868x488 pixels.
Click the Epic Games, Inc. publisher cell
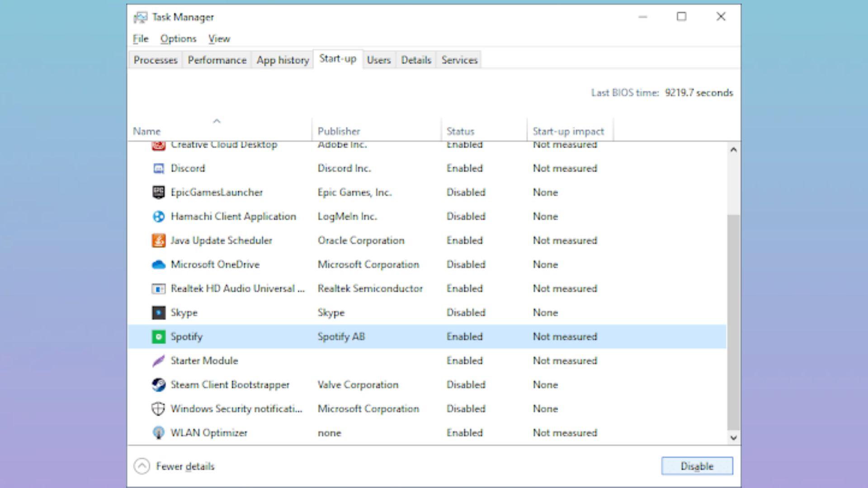click(354, 192)
